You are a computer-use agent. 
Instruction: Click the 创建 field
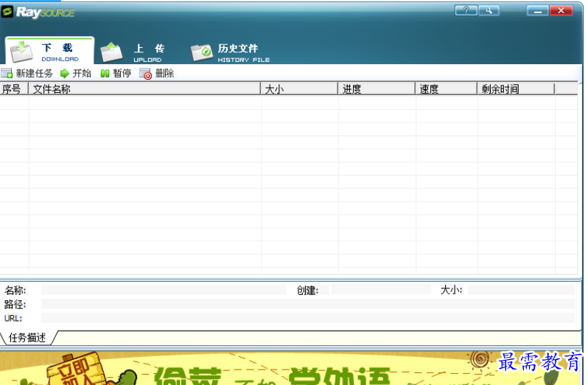(381, 289)
